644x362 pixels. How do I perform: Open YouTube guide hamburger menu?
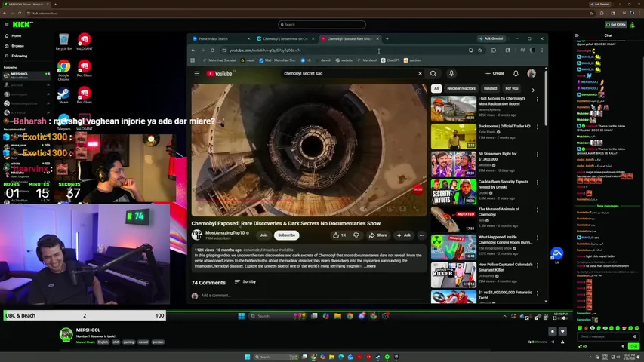(197, 73)
